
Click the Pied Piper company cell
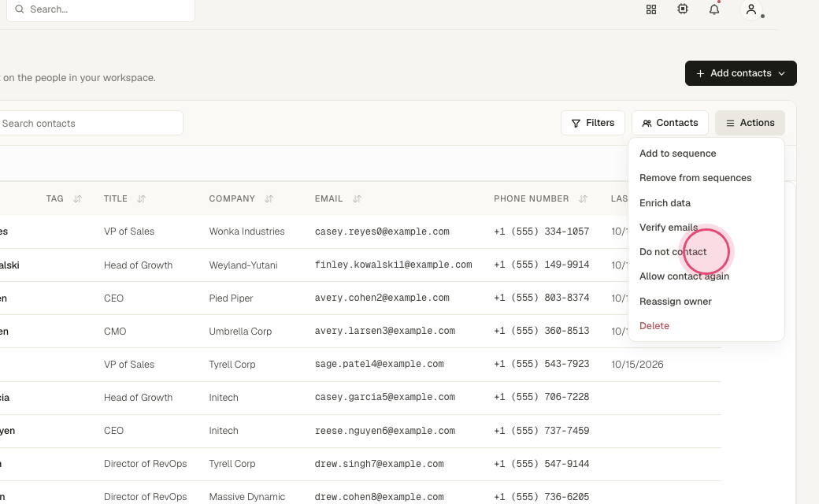231,298
